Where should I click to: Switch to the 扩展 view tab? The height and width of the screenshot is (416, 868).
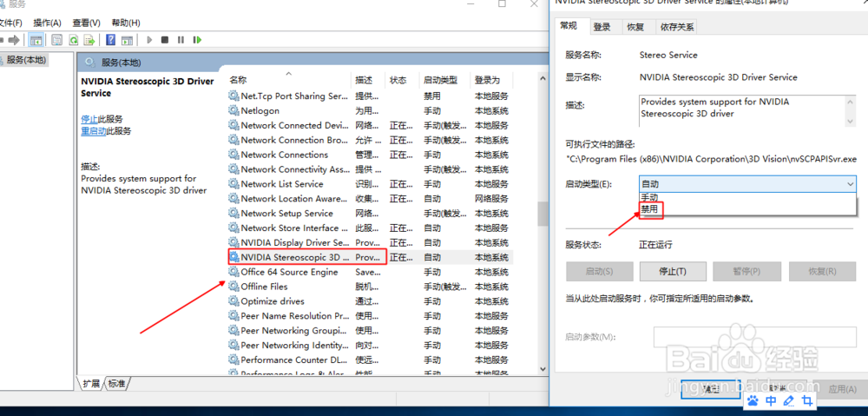point(91,383)
